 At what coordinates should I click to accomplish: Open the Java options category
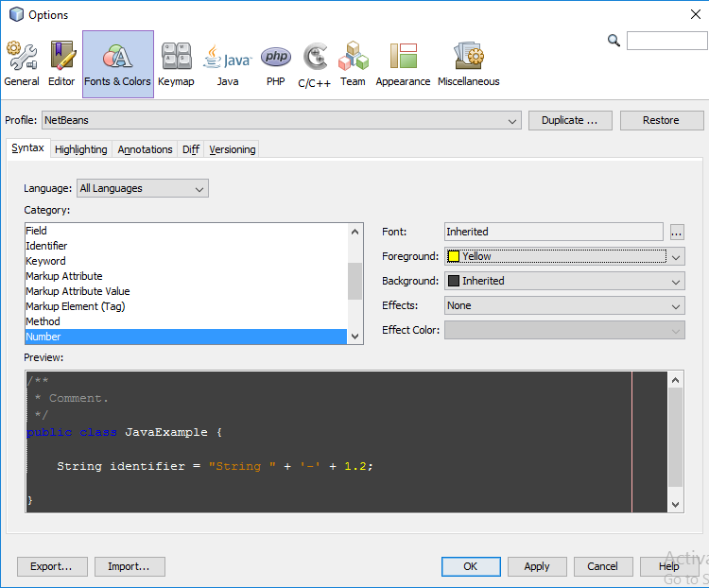(x=228, y=63)
